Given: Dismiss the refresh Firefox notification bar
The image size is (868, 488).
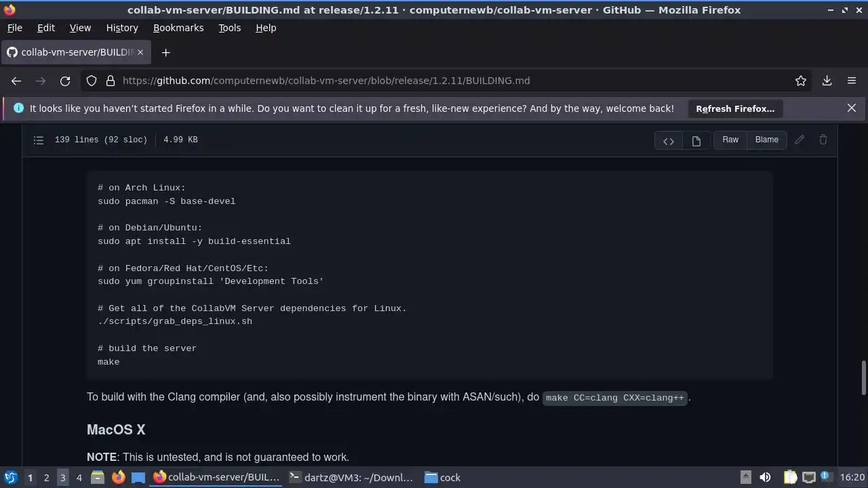Looking at the screenshot, I should pyautogui.click(x=852, y=108).
